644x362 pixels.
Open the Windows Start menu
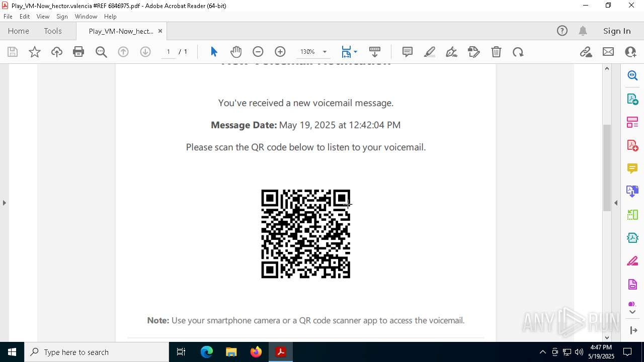pyautogui.click(x=12, y=352)
